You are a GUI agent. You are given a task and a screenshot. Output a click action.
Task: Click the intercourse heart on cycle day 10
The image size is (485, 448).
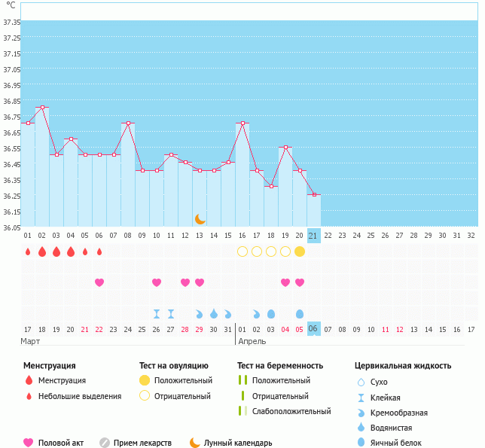(157, 282)
